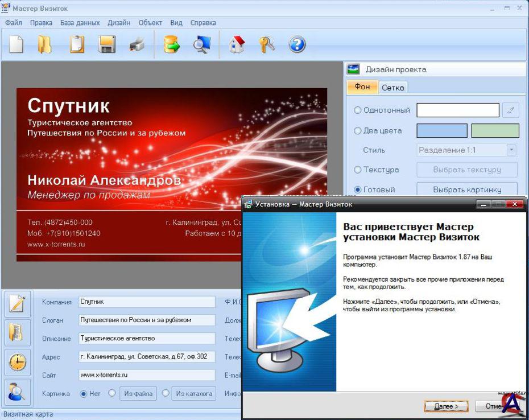Choose the Текстура radio button
The width and height of the screenshot is (529, 420).
pyautogui.click(x=358, y=170)
